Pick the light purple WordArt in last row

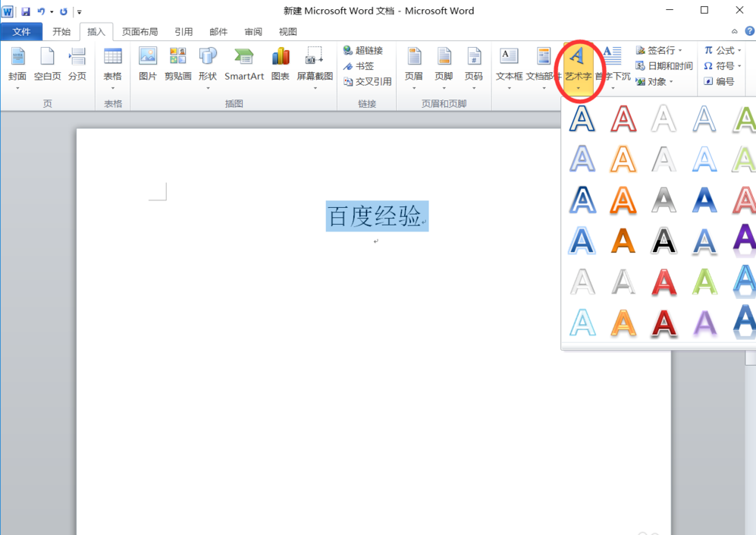click(x=704, y=323)
